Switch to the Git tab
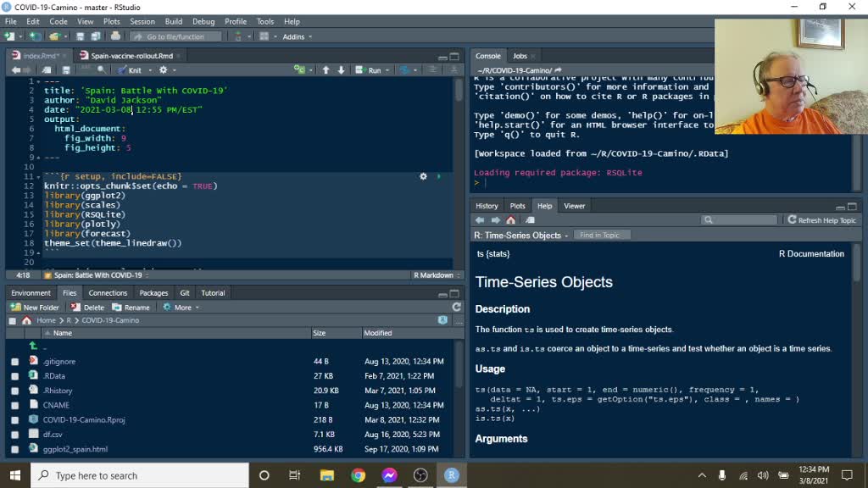This screenshot has width=868, height=488. pyautogui.click(x=185, y=292)
